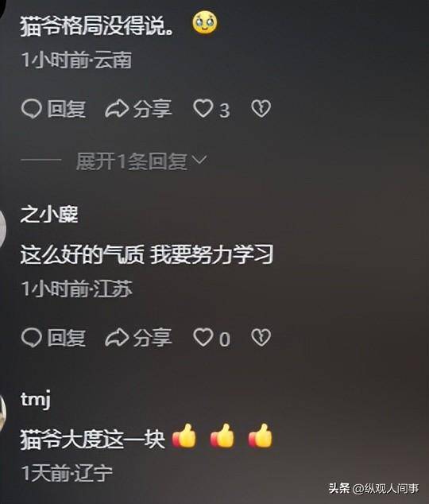Screen dimensions: 429x504
Task: Click the crying smiley emoji in first comment
Action: pyautogui.click(x=204, y=22)
